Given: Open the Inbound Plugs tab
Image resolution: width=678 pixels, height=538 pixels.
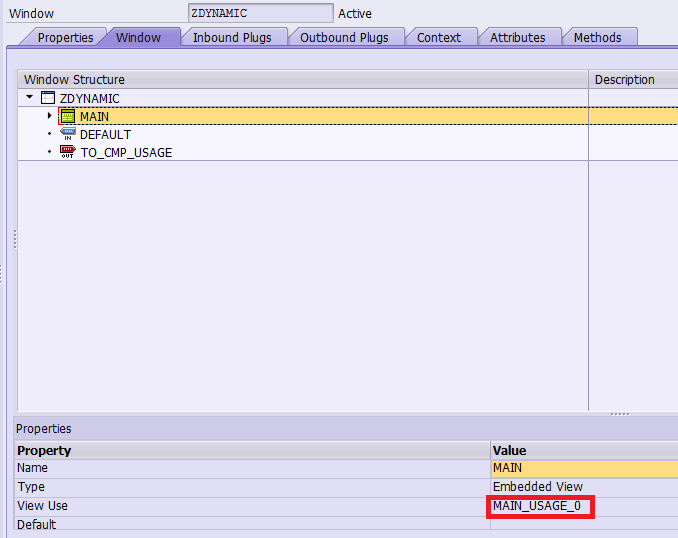Looking at the screenshot, I should pos(232,38).
